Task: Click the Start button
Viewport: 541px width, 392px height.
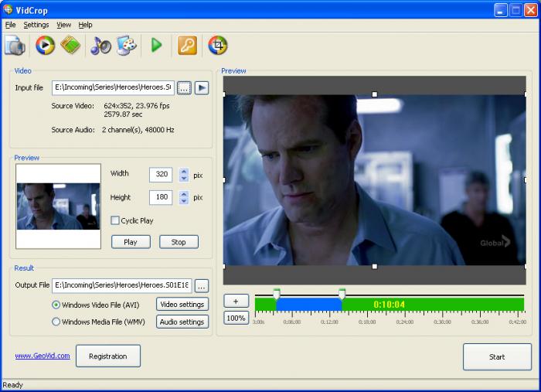Action: coord(497,357)
